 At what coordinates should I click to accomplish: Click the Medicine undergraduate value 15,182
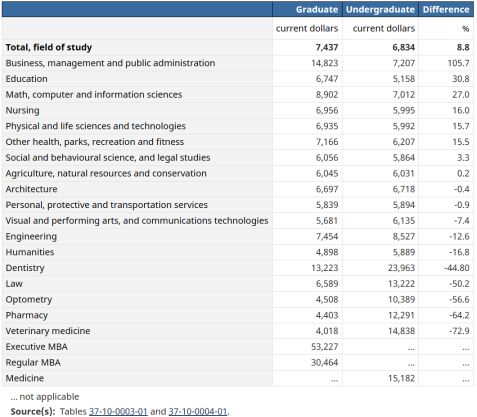[x=401, y=378]
